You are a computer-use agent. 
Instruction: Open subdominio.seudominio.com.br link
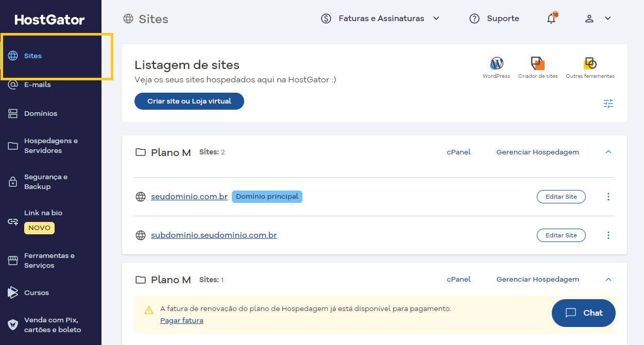pyautogui.click(x=214, y=235)
